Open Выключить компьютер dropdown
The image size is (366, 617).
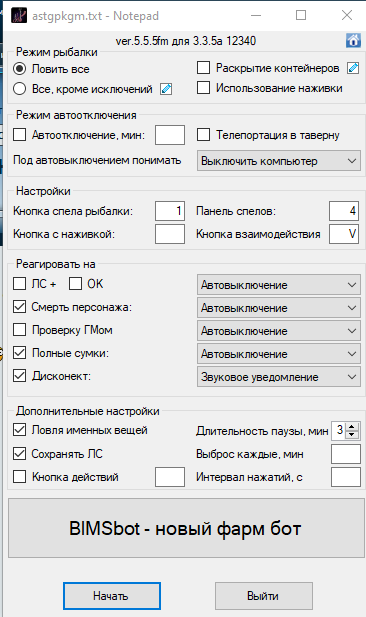[x=279, y=161]
